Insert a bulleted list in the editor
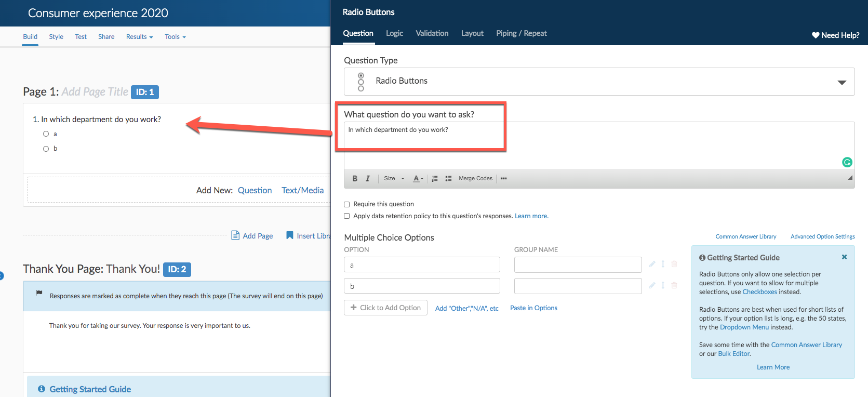This screenshot has width=868, height=397. tap(448, 178)
